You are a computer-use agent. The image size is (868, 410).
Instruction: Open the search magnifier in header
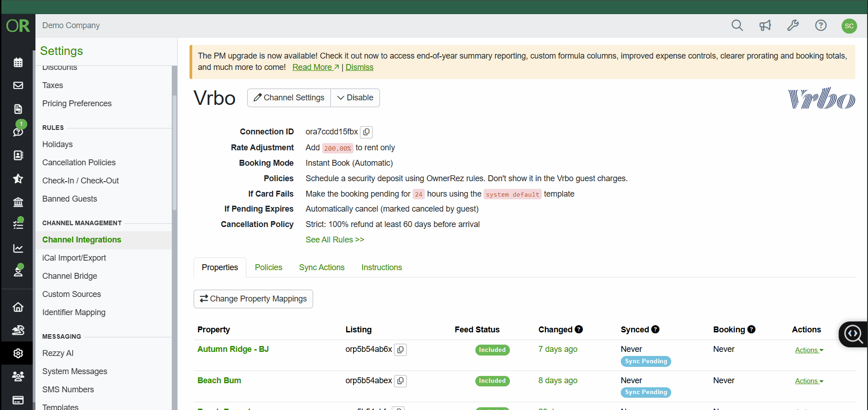tap(737, 25)
